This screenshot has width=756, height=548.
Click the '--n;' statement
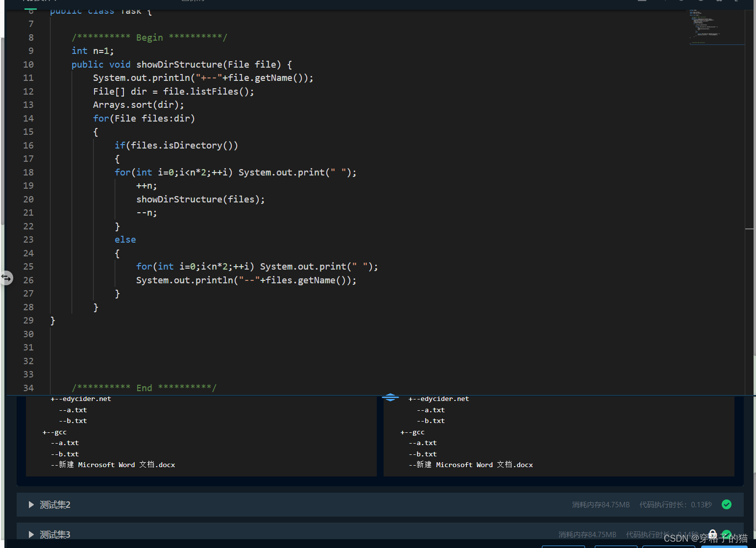146,213
